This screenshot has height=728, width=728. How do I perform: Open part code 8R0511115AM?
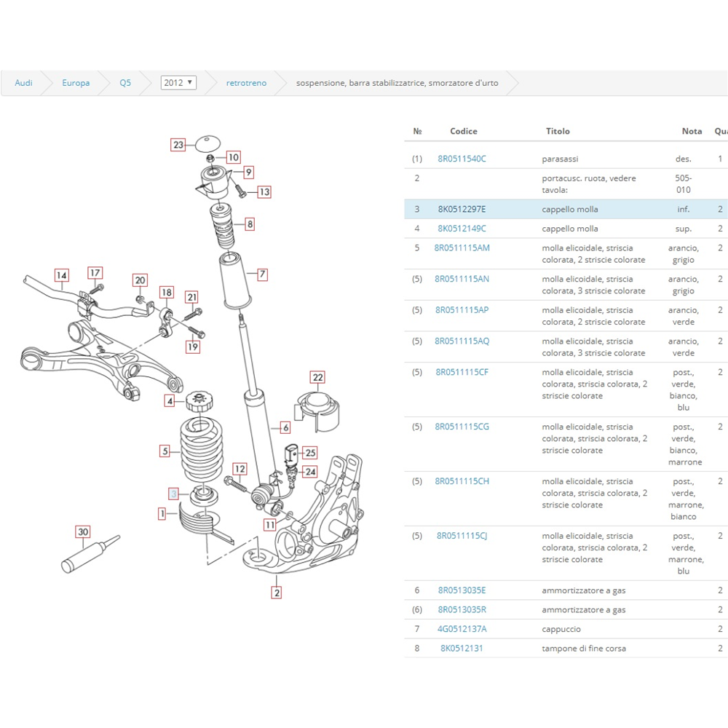(462, 248)
